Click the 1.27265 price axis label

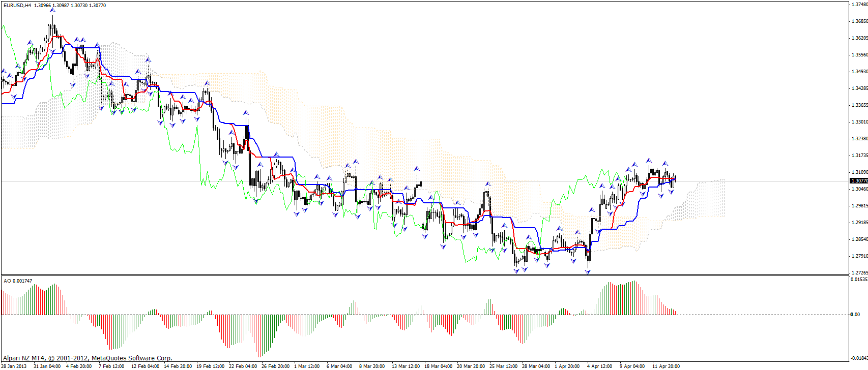[x=859, y=273]
